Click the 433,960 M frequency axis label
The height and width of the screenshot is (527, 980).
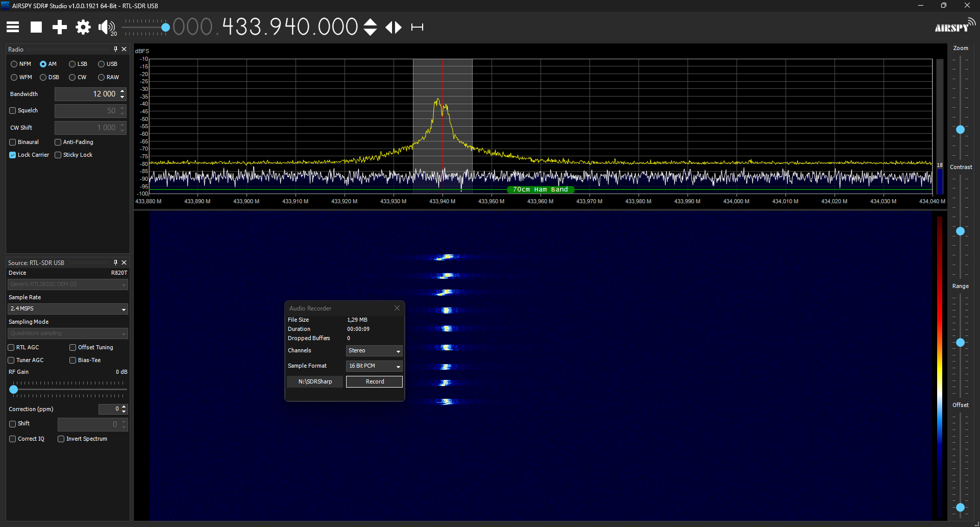pyautogui.click(x=540, y=201)
